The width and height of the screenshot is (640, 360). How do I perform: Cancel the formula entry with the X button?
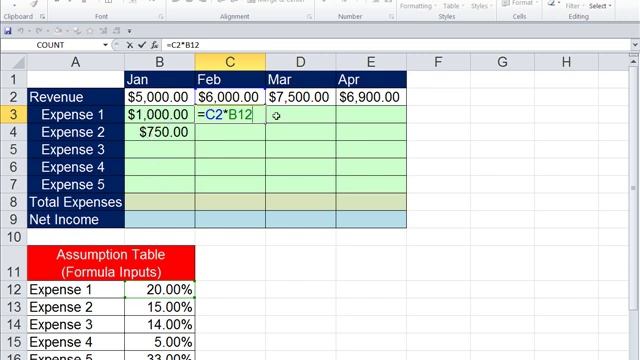tap(129, 45)
